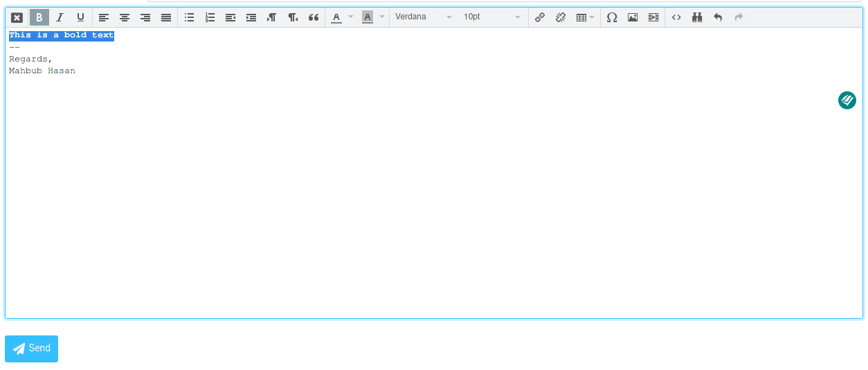
Task: Click the plain text editor switch icon
Action: 17,17
